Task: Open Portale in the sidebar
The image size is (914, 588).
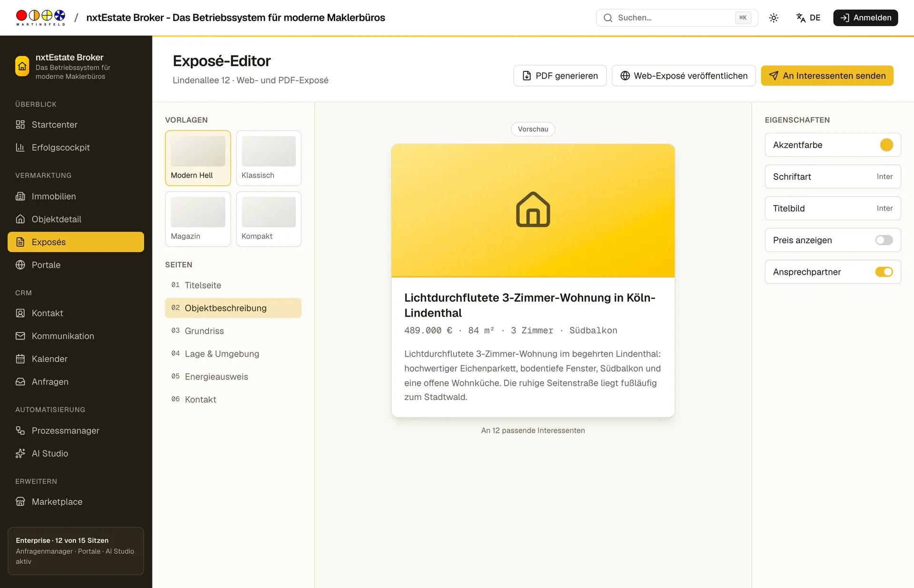Action: [x=76, y=265]
